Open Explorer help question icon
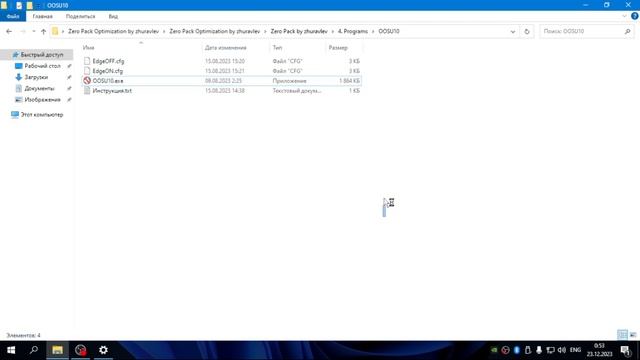The width and height of the screenshot is (640, 360). click(x=635, y=16)
